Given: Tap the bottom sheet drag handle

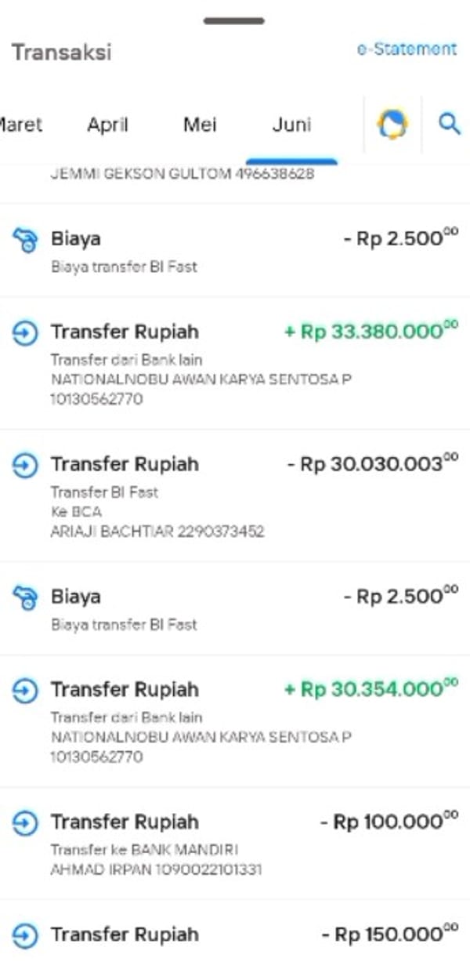Looking at the screenshot, I should [234, 20].
